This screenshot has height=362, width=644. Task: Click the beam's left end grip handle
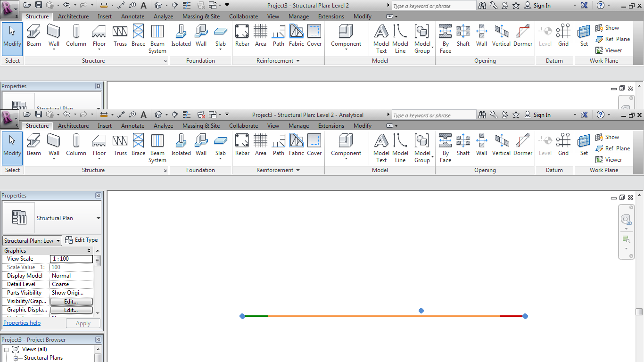242,316
